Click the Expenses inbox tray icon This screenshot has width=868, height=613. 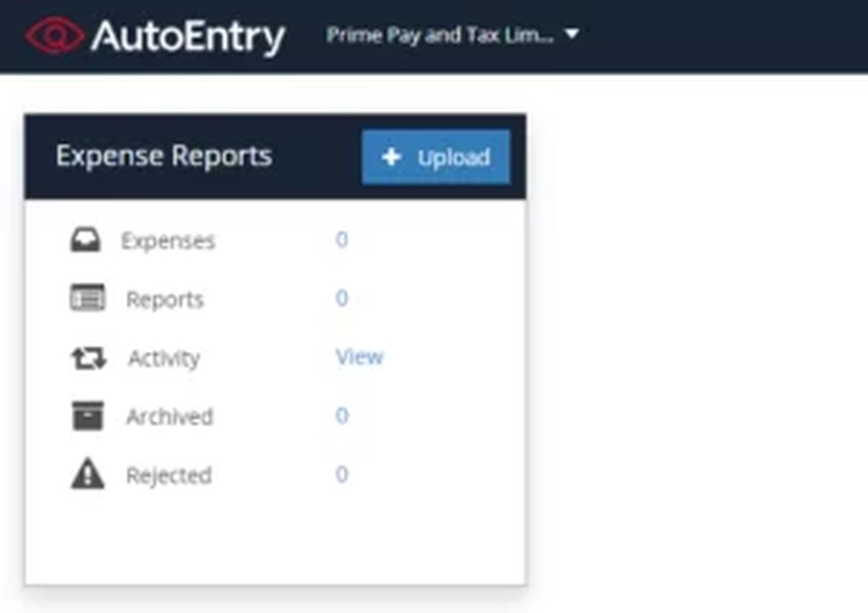(x=86, y=240)
